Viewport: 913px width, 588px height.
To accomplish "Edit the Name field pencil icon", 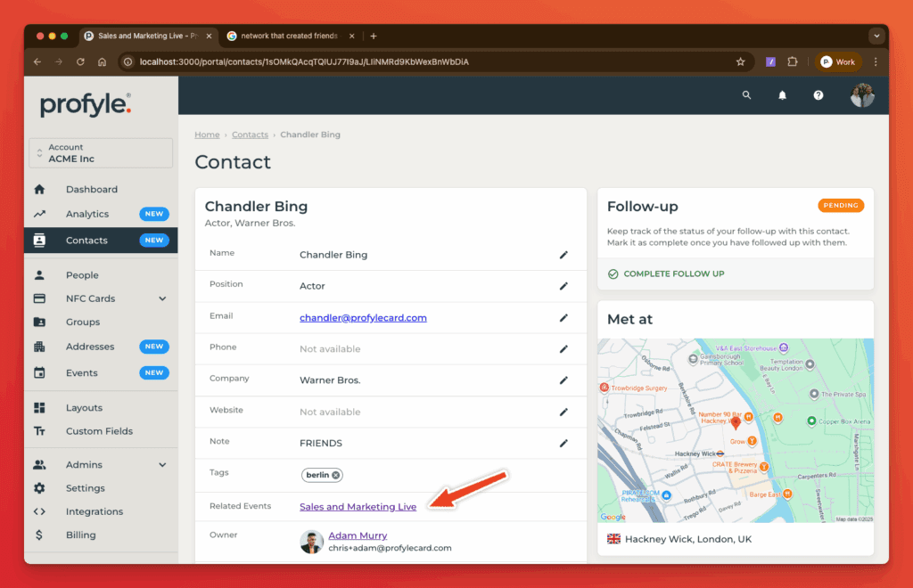I will pos(563,255).
